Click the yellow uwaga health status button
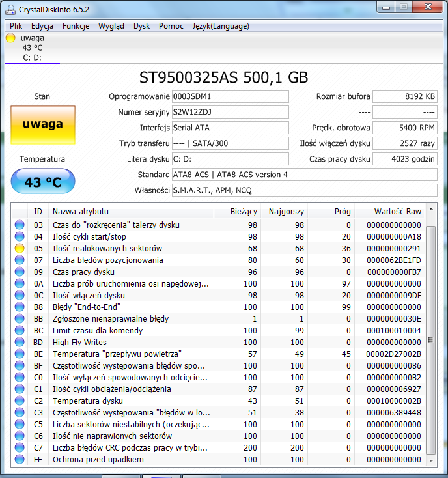 pyautogui.click(x=43, y=125)
